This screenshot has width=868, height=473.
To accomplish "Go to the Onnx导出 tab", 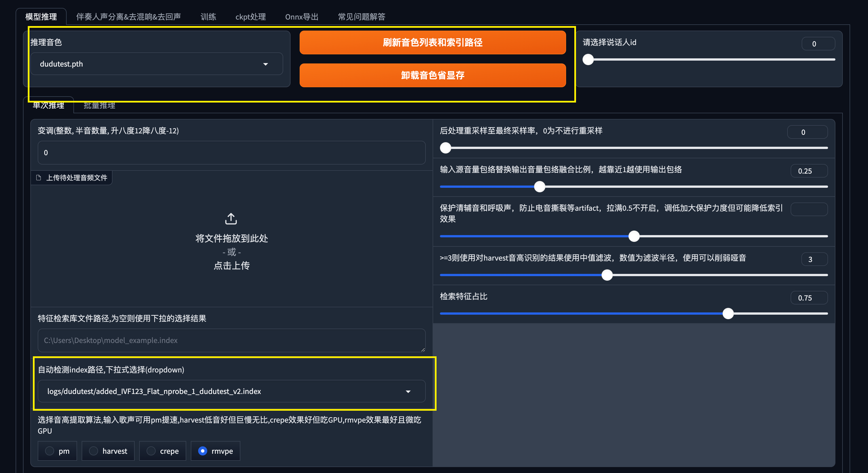I will (x=302, y=17).
